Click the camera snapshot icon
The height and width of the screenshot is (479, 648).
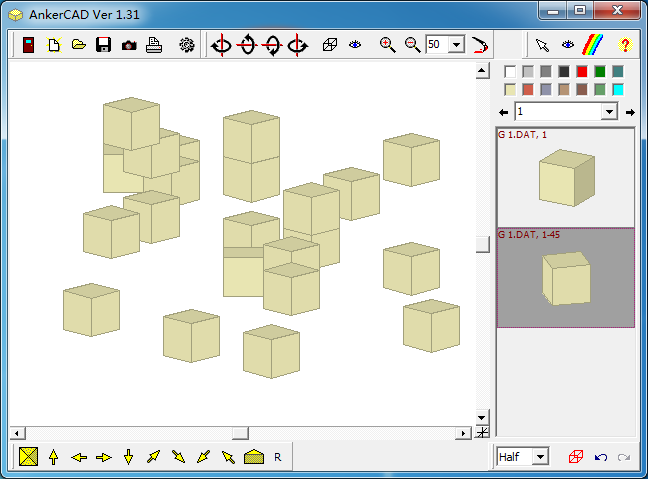(129, 45)
